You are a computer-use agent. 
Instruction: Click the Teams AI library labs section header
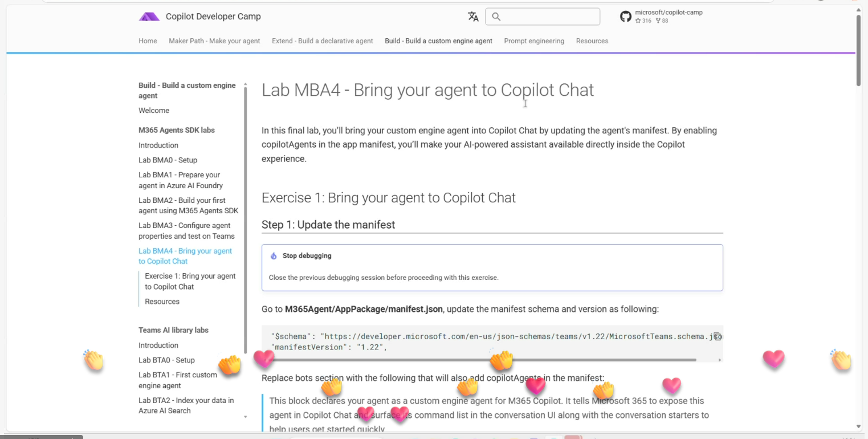[x=173, y=330]
